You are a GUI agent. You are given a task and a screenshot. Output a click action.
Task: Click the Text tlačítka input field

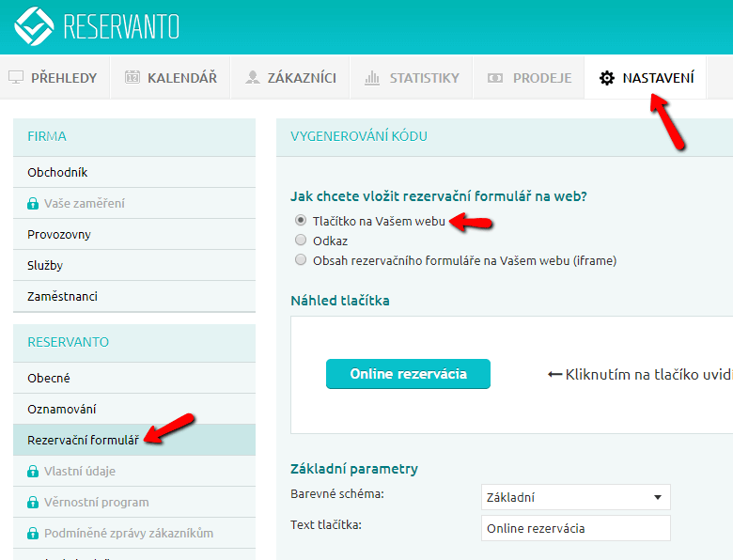click(576, 528)
